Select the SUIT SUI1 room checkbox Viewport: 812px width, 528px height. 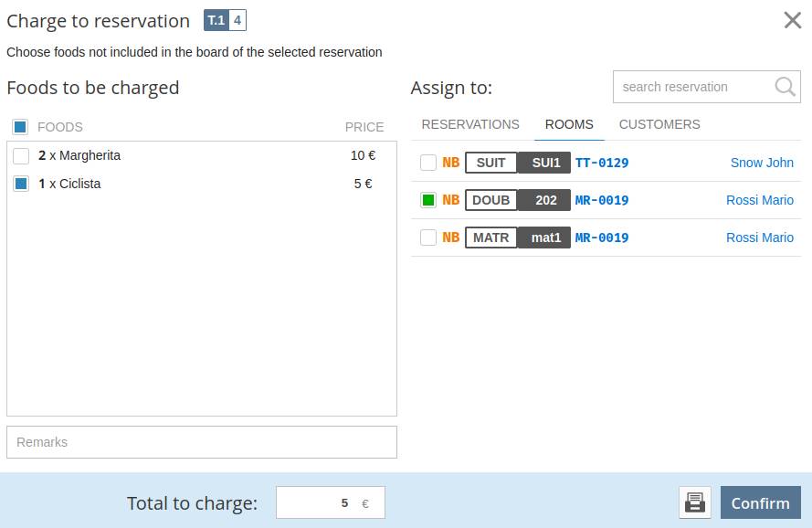[x=428, y=163]
